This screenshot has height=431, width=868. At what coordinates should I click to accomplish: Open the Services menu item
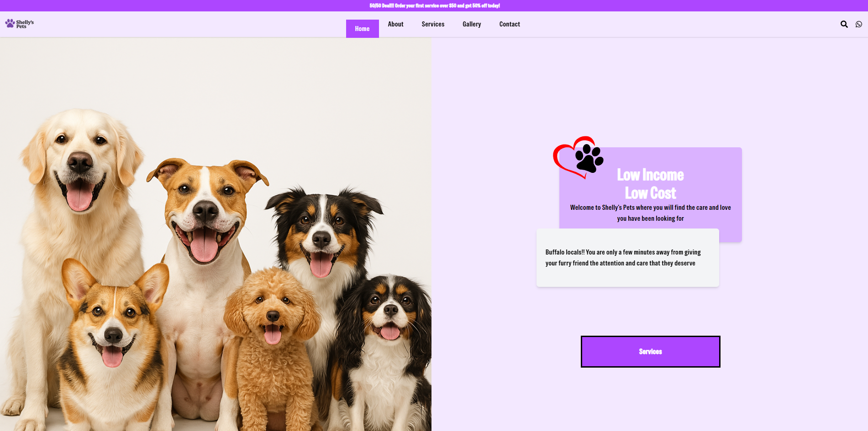[433, 24]
